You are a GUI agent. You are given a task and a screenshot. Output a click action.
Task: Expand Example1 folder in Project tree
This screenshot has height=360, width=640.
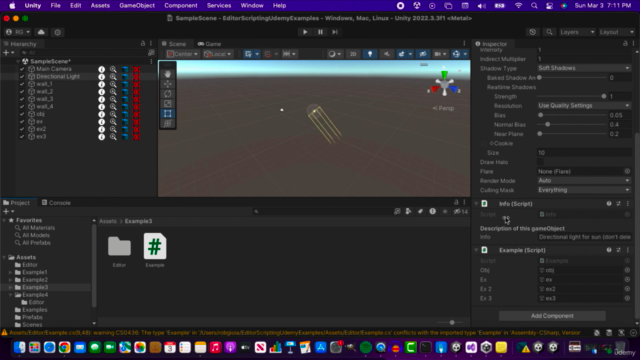11,272
